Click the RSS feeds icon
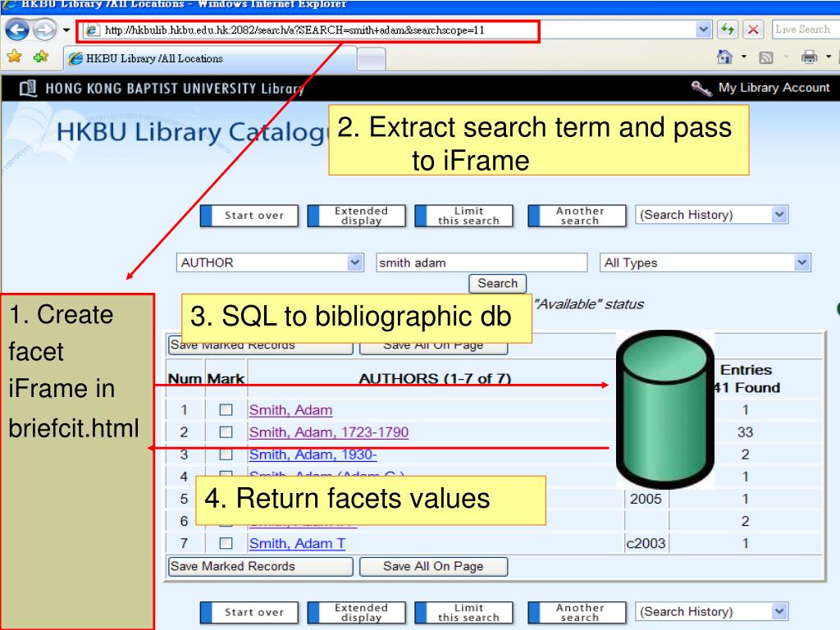This screenshot has width=840, height=630. (766, 57)
